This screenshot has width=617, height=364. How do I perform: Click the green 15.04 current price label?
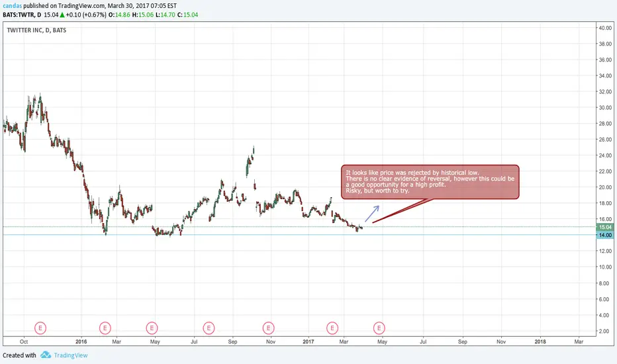pyautogui.click(x=605, y=227)
